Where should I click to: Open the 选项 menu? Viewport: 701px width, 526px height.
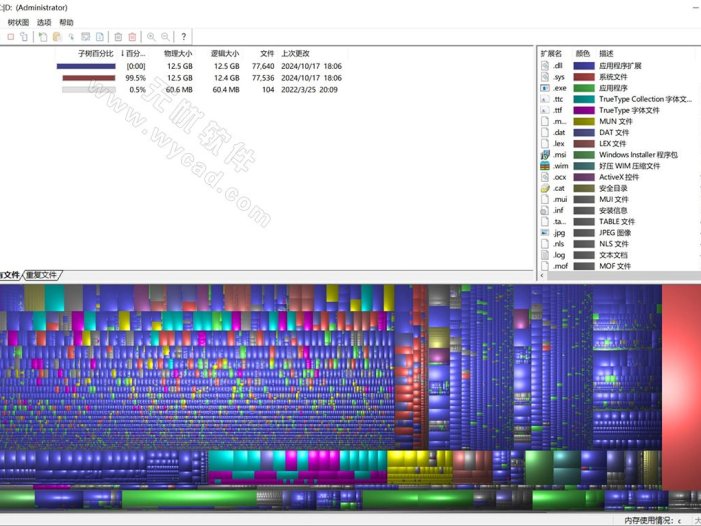(44, 22)
